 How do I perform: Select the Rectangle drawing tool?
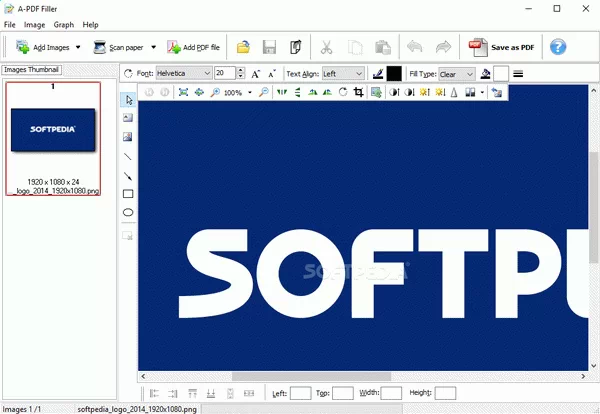tap(128, 194)
